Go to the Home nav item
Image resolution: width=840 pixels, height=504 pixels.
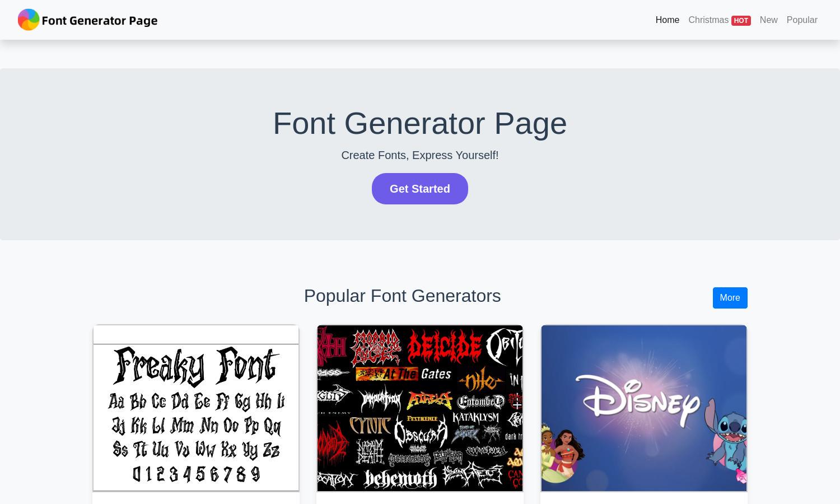click(667, 20)
